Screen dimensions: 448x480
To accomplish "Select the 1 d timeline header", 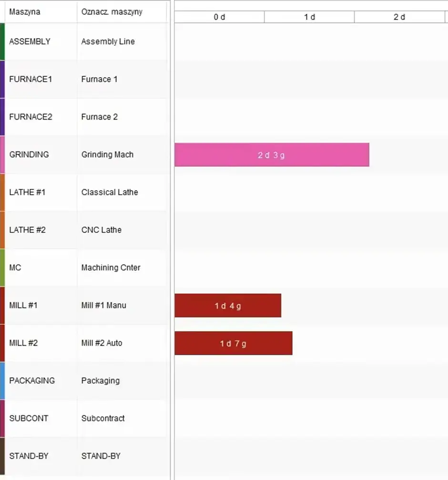I will tap(309, 17).
